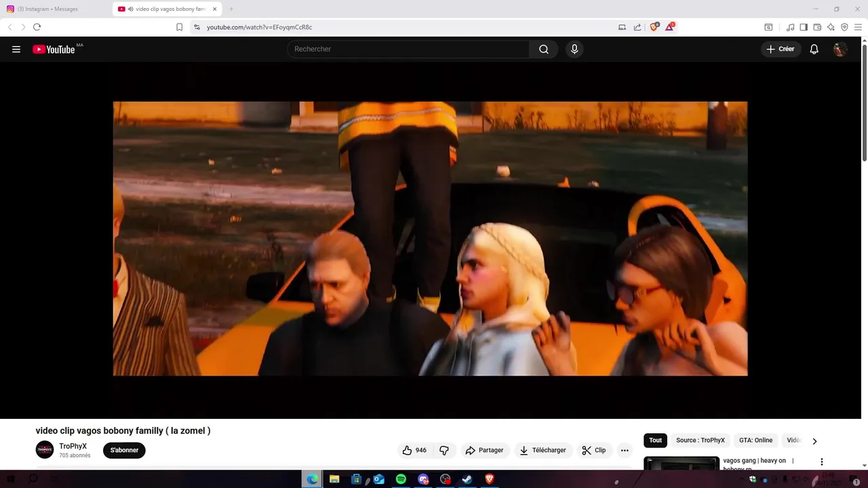Close the YouTube video tab
The width and height of the screenshot is (868, 488).
215,9
